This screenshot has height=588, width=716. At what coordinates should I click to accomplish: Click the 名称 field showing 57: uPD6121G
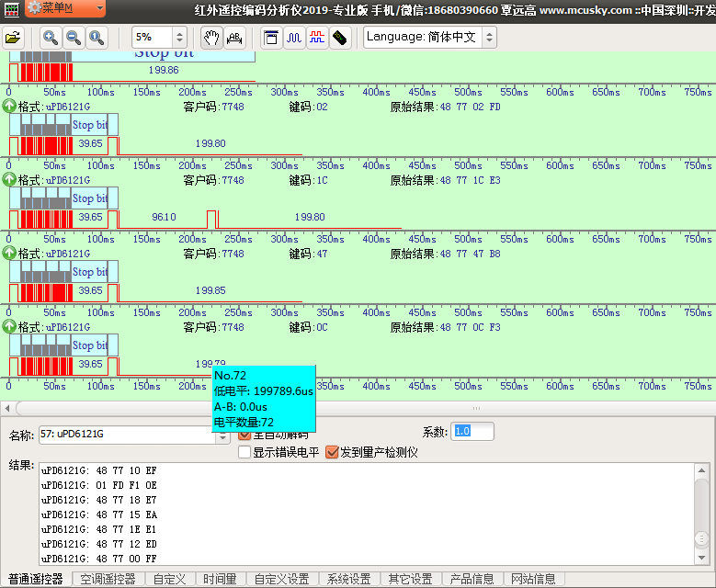point(127,435)
